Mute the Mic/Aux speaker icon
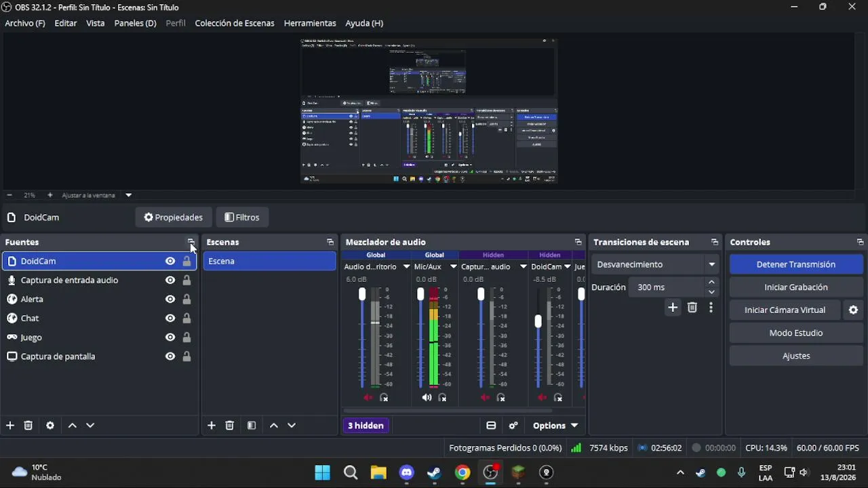Viewport: 868px width, 488px height. [x=427, y=398]
